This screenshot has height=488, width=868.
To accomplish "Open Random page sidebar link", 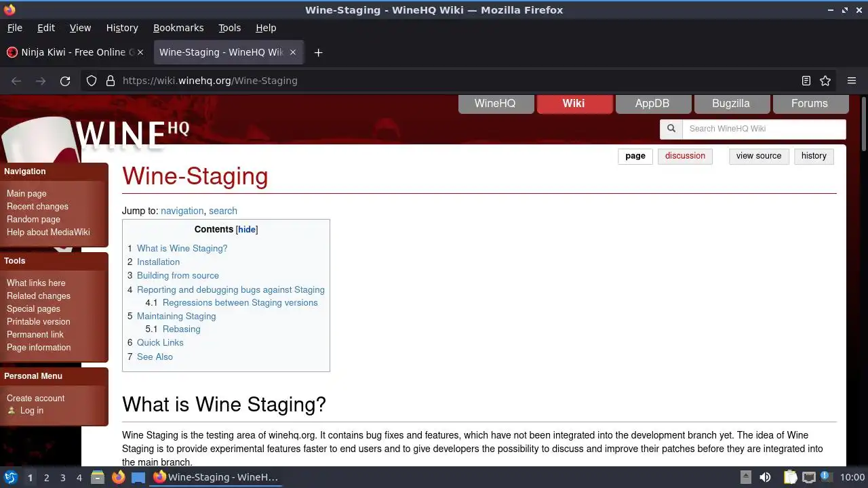I will tap(33, 220).
